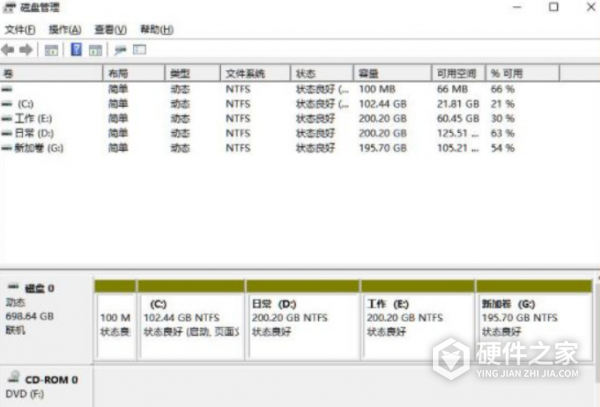Click the Back arrow toolbar icon
The image size is (600, 407).
[8, 50]
